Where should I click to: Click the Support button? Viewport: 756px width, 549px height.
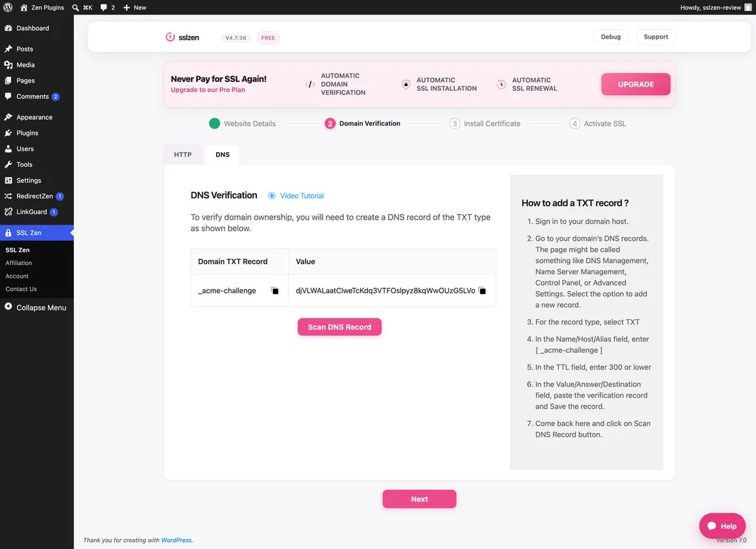[x=656, y=37]
